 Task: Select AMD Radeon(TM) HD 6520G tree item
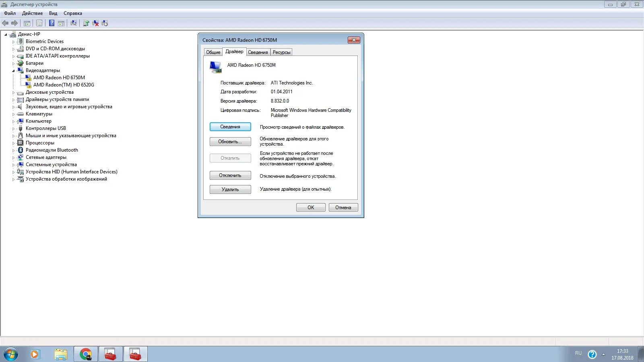[64, 85]
